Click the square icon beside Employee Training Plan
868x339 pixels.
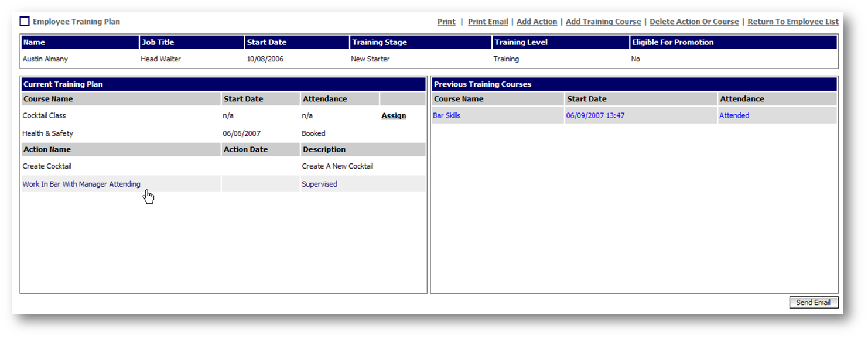(25, 22)
